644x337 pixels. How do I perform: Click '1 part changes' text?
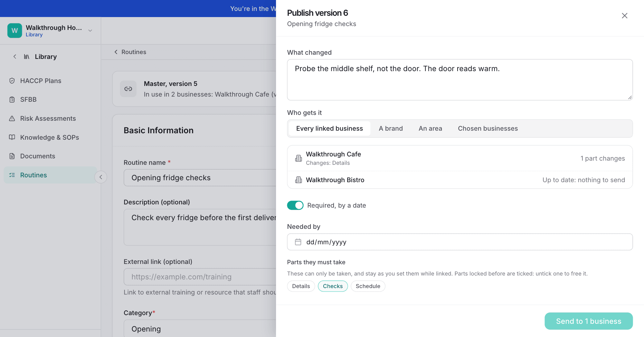point(602,158)
